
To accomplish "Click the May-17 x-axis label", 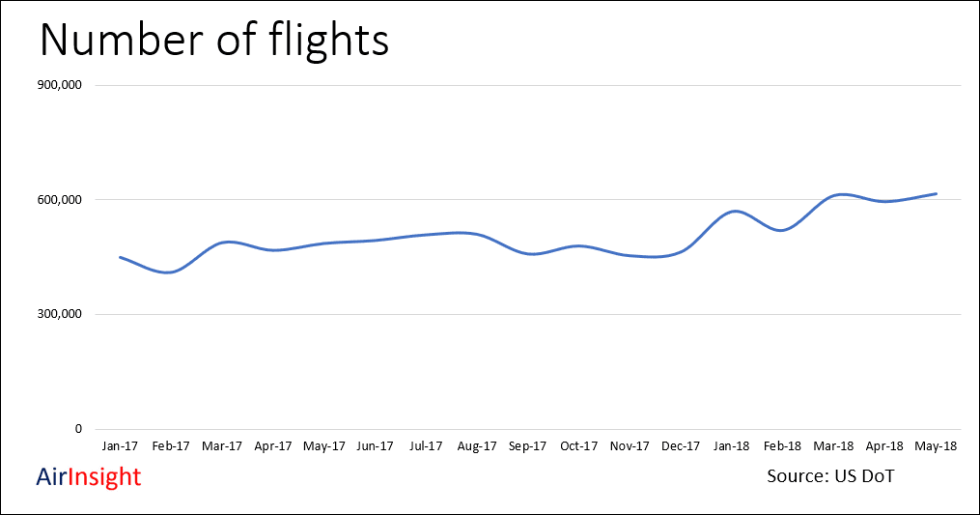I will point(323,446).
